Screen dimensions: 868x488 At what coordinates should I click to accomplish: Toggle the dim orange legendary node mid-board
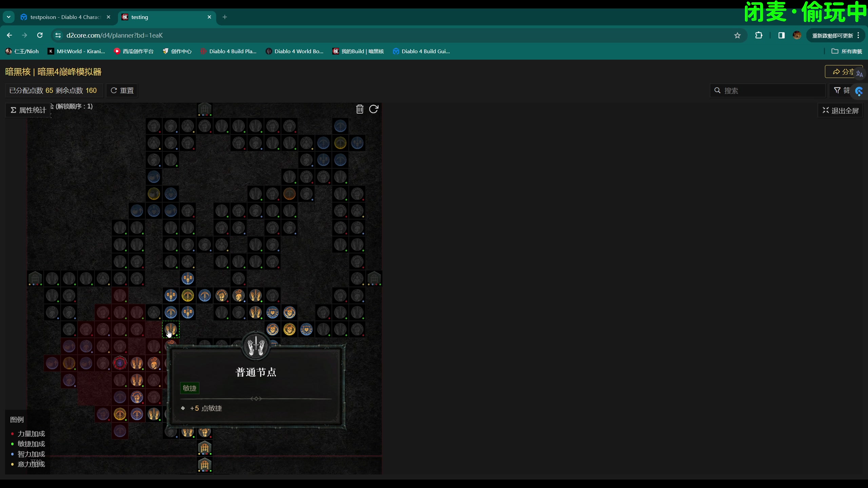[289, 194]
